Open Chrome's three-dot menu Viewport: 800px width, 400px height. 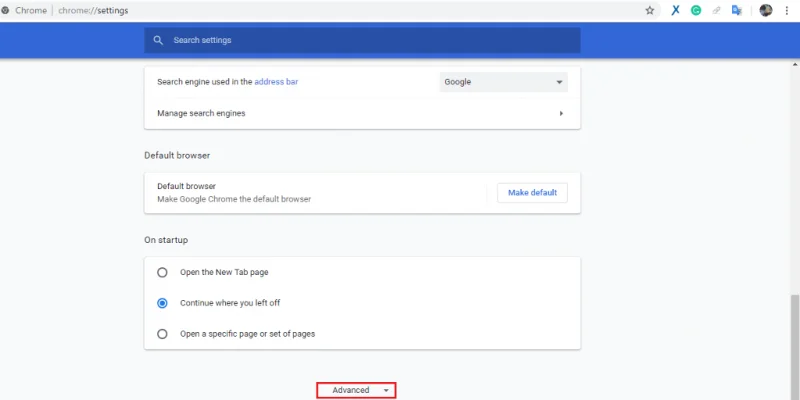(787, 11)
